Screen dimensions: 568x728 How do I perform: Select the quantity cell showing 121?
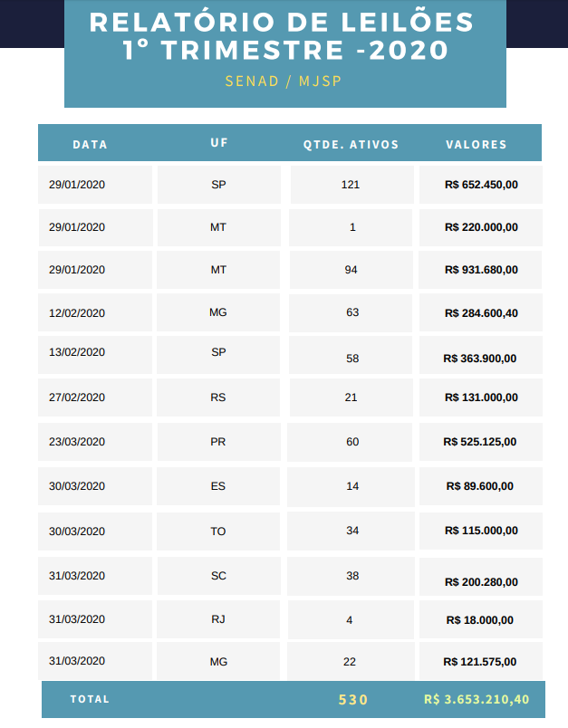(351, 185)
